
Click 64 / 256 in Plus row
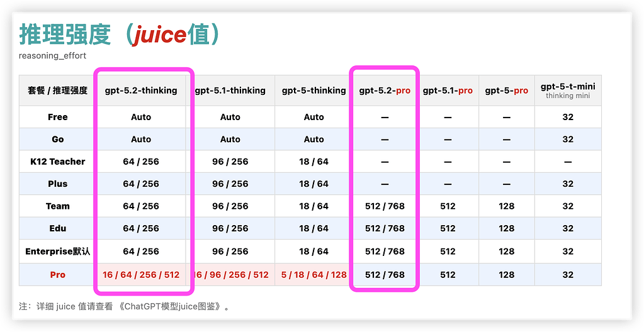(141, 184)
